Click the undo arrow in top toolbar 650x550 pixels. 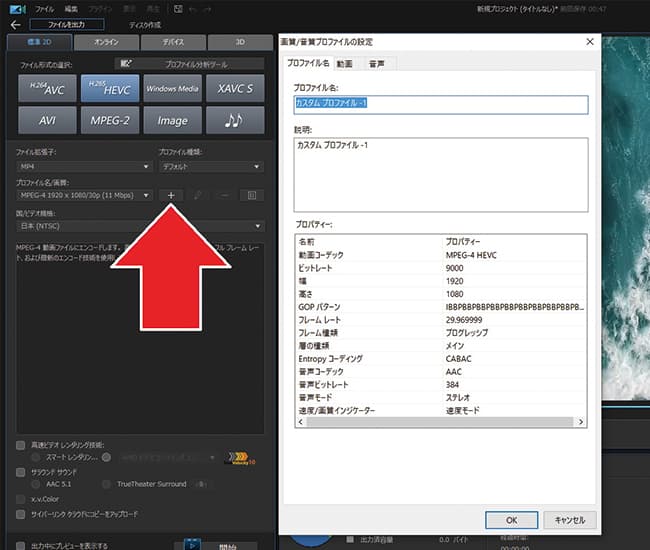point(194,9)
